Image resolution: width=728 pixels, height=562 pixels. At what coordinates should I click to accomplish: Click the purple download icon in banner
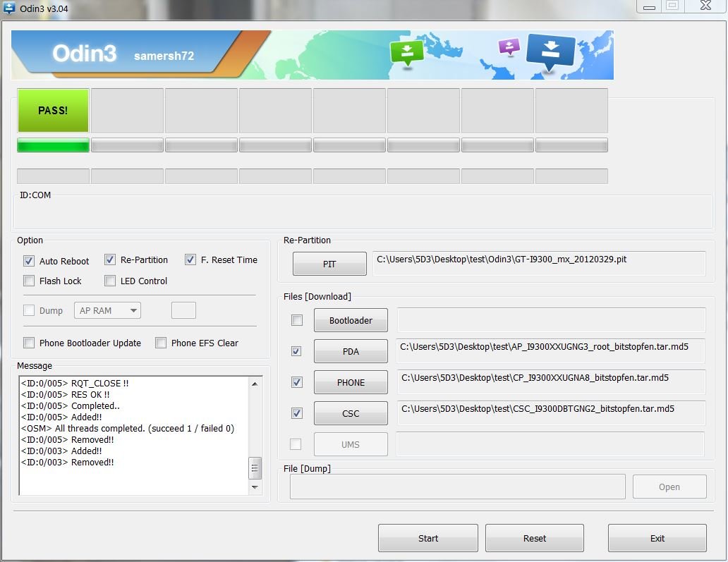click(x=509, y=47)
